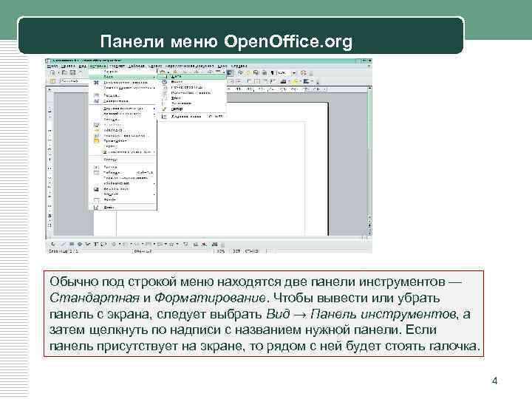Expand the Поля submenu arrow

(154, 77)
